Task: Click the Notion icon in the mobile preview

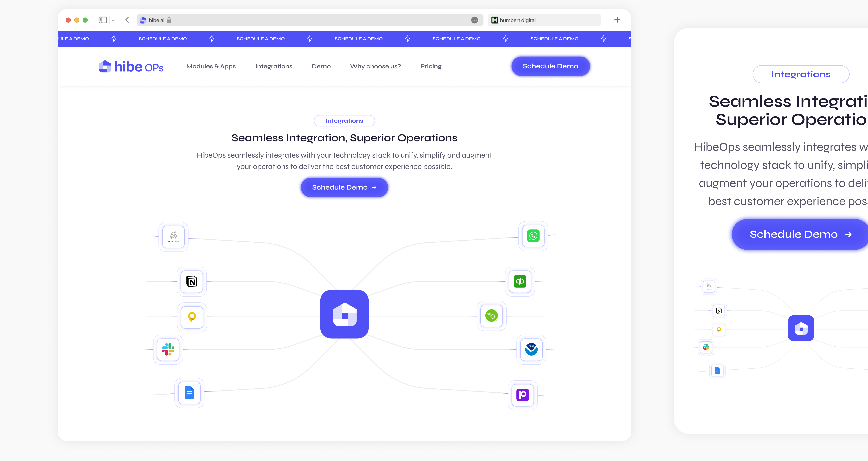Action: point(719,311)
